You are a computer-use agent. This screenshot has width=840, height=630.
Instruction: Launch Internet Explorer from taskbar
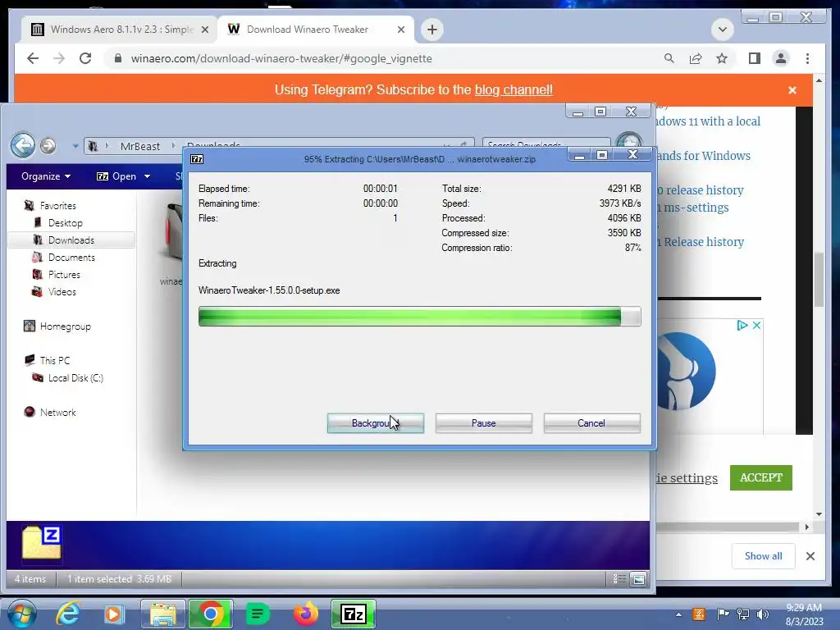tap(69, 614)
